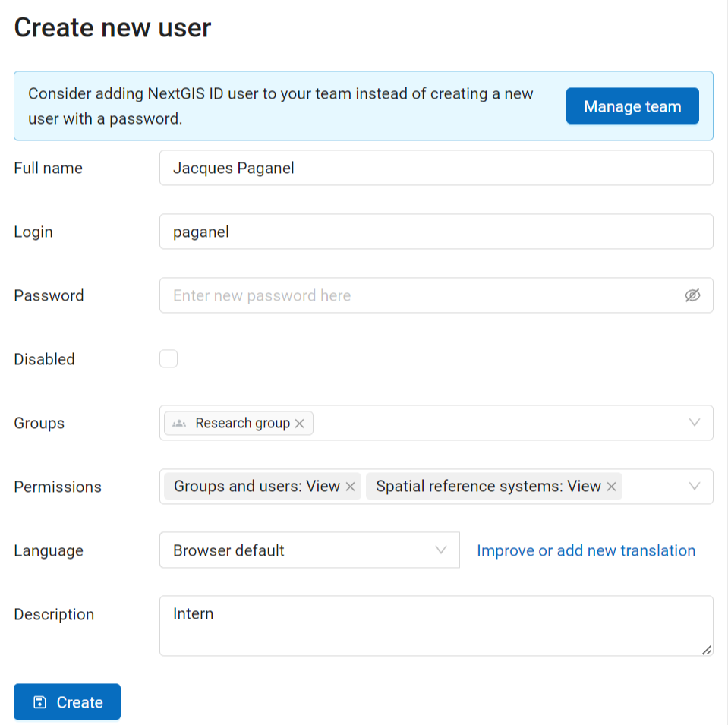Click the Manage team button

tap(632, 106)
